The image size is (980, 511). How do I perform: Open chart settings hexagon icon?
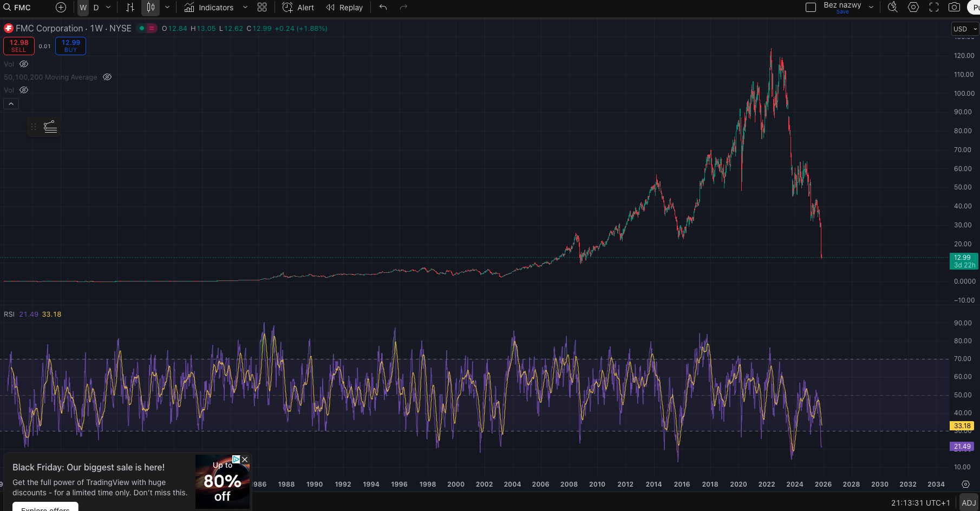click(913, 8)
